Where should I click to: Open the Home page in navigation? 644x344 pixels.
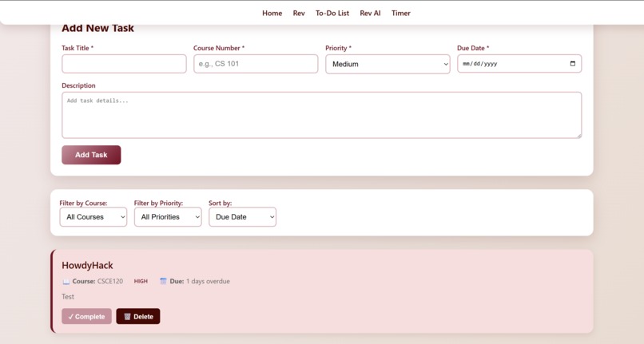coord(272,13)
